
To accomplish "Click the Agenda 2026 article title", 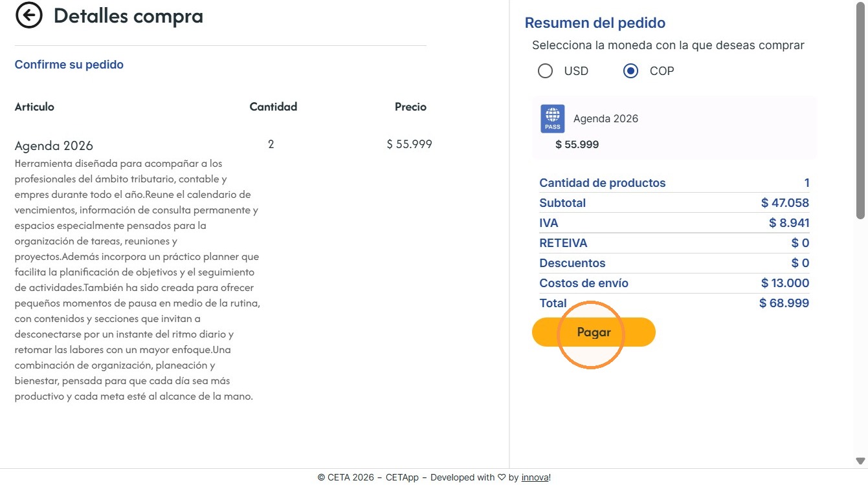I will tap(54, 145).
